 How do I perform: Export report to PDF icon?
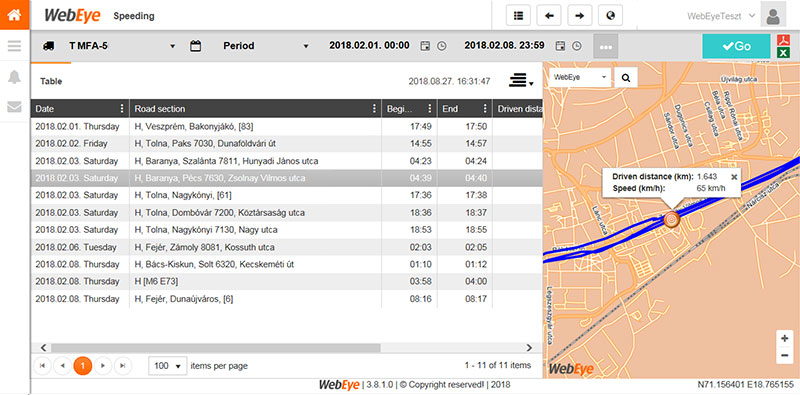click(782, 40)
